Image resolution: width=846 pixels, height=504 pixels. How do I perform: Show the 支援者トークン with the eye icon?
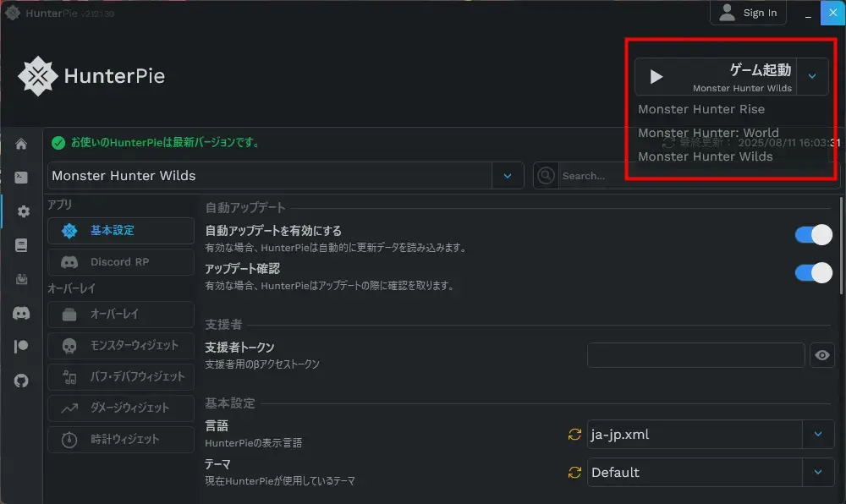click(821, 355)
